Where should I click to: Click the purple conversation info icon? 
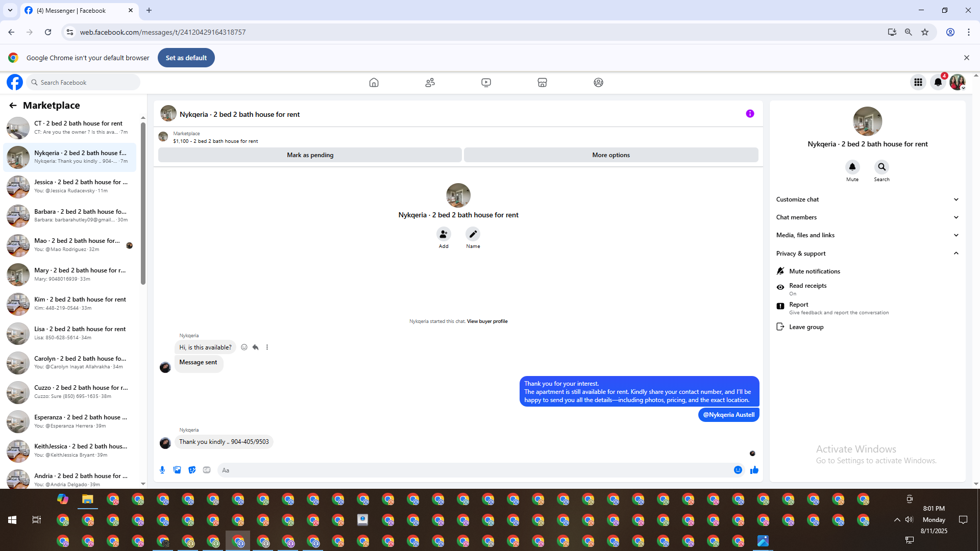tap(750, 114)
